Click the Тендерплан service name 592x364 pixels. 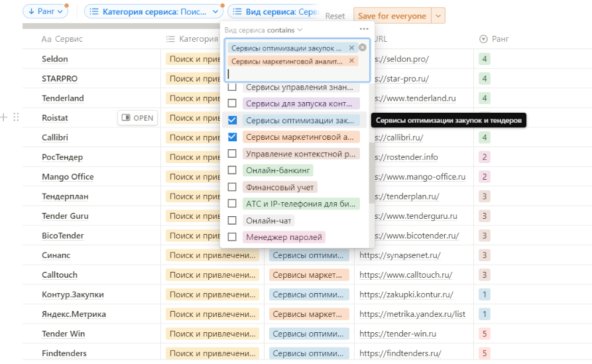click(x=65, y=196)
